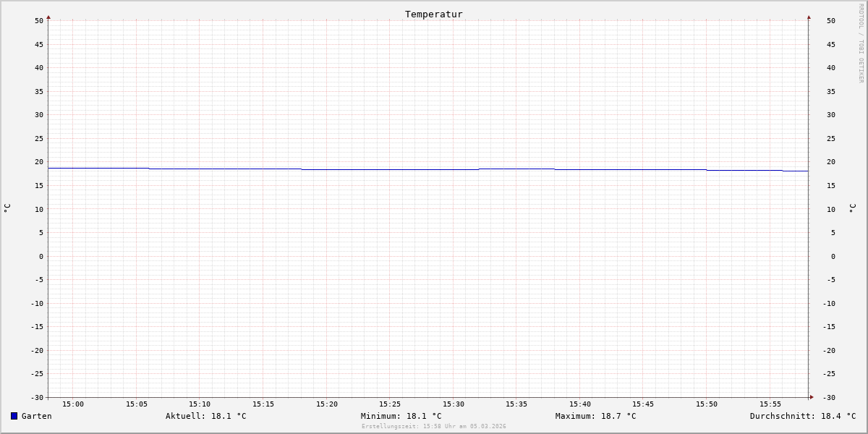Click the Maximum: 18.7 °C value
Viewport: 868px width, 434px height.
coord(596,416)
